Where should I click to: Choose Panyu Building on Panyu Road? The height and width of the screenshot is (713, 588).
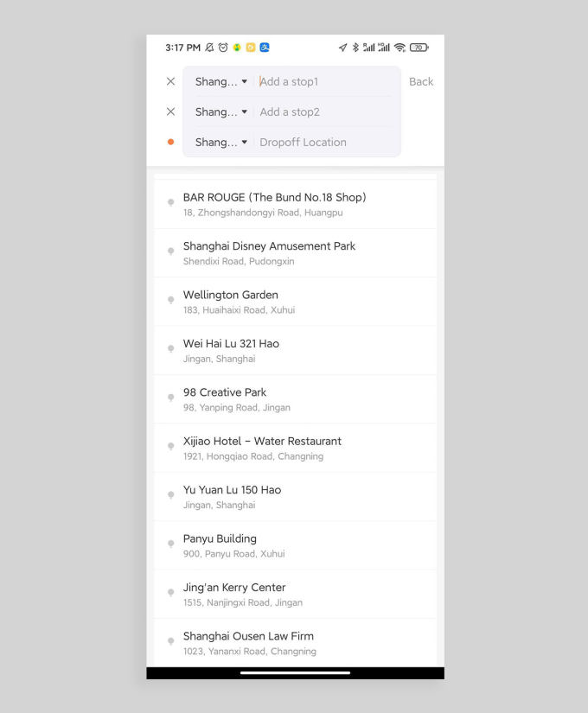point(220,545)
